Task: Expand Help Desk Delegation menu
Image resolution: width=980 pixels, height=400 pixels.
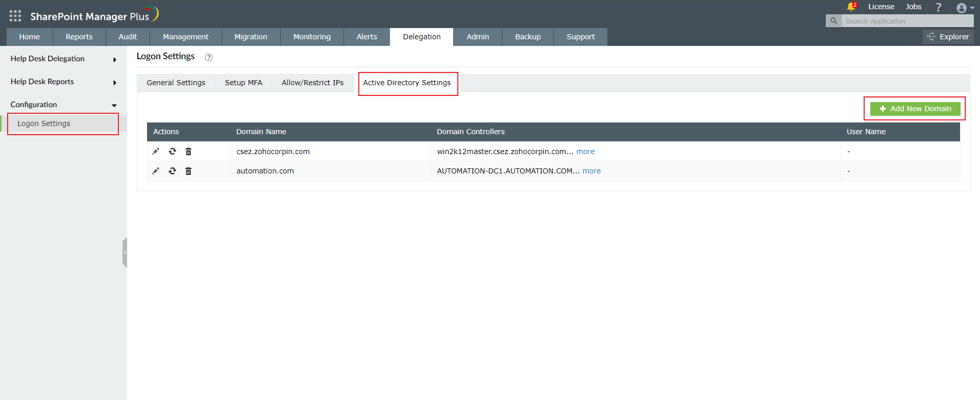Action: pyautogui.click(x=63, y=59)
